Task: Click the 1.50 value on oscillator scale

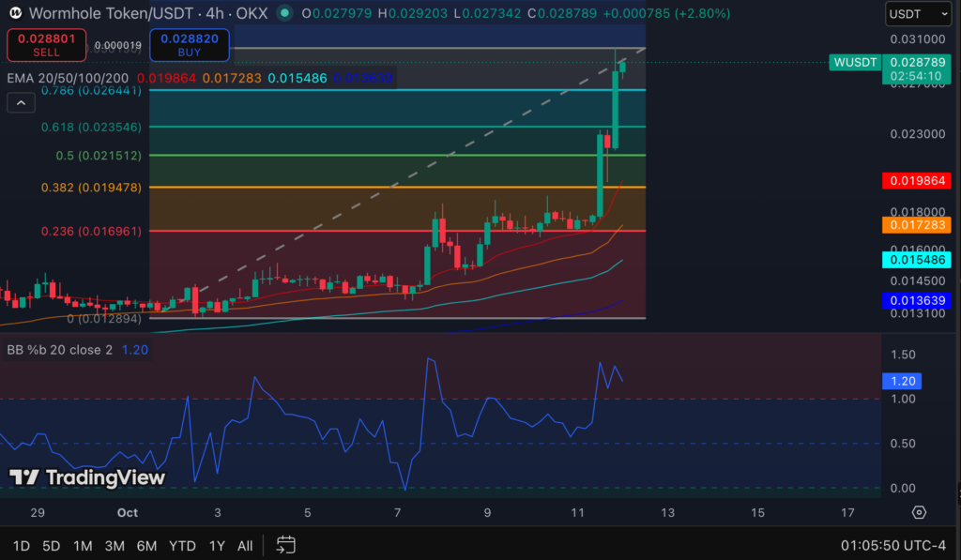Action: [x=903, y=355]
